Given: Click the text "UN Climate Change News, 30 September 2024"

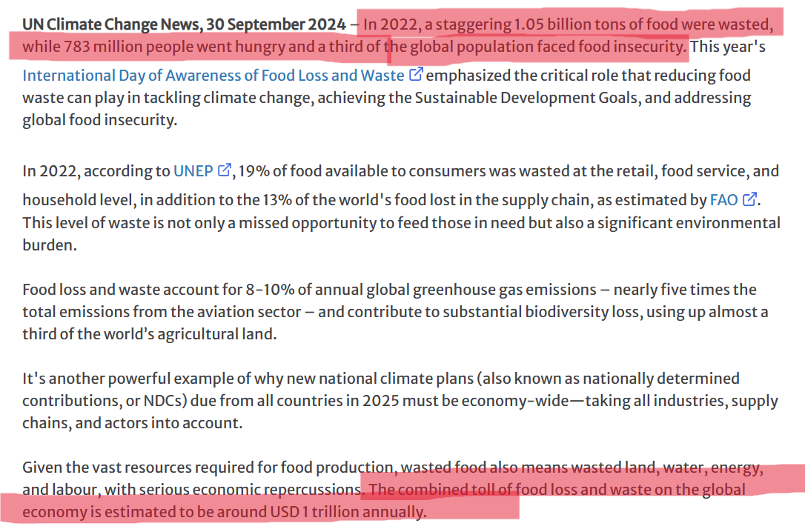Looking at the screenshot, I should pyautogui.click(x=185, y=24).
